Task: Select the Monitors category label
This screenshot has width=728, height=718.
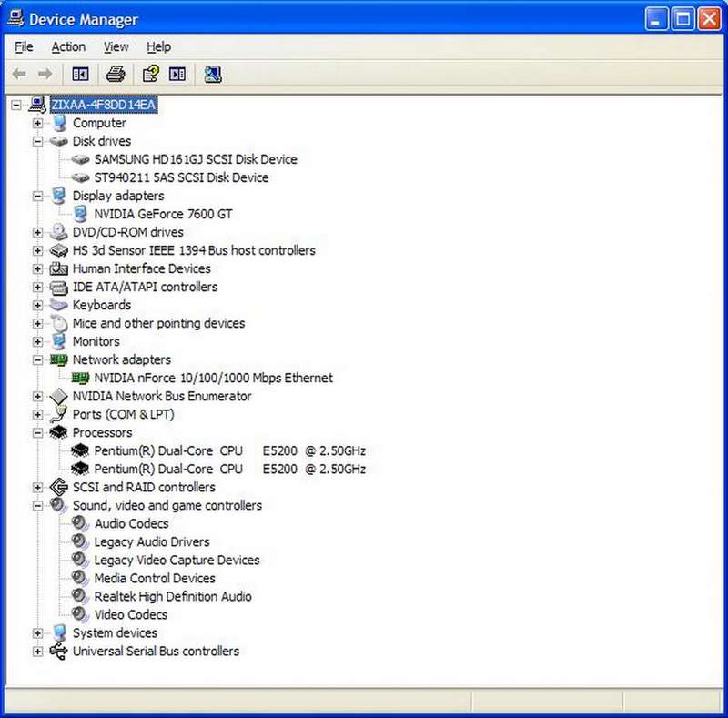Action: (x=96, y=341)
